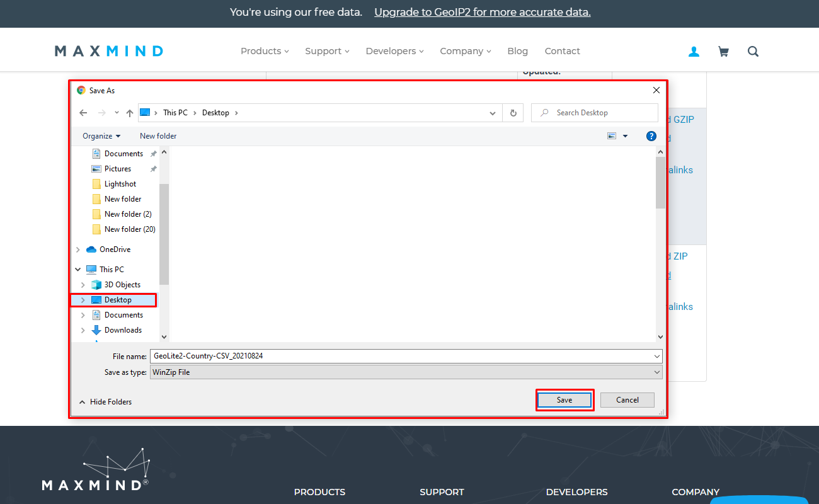Image resolution: width=819 pixels, height=504 pixels.
Task: Click This PC in the address breadcrumb
Action: pos(175,113)
